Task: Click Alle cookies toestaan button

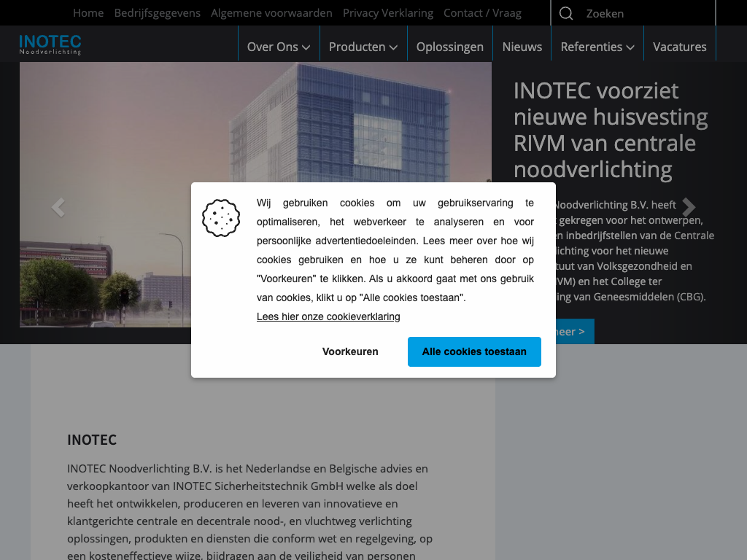Action: 474,351
